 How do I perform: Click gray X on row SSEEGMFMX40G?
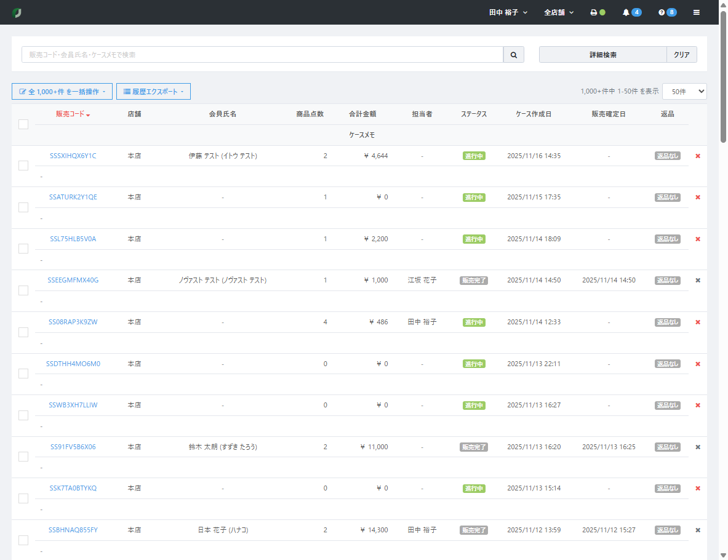(x=698, y=281)
